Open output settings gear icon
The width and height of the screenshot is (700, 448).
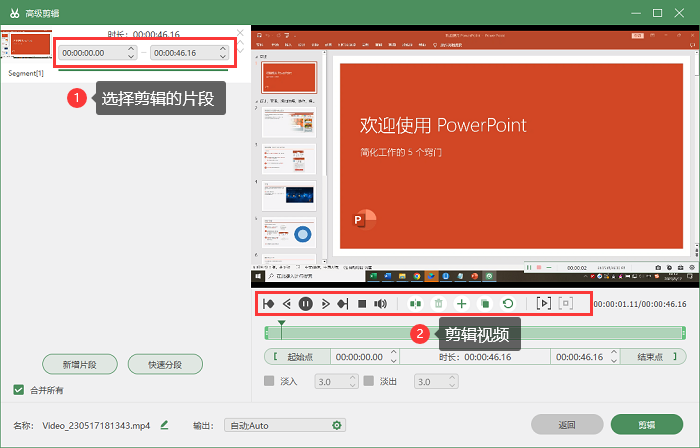click(x=337, y=425)
